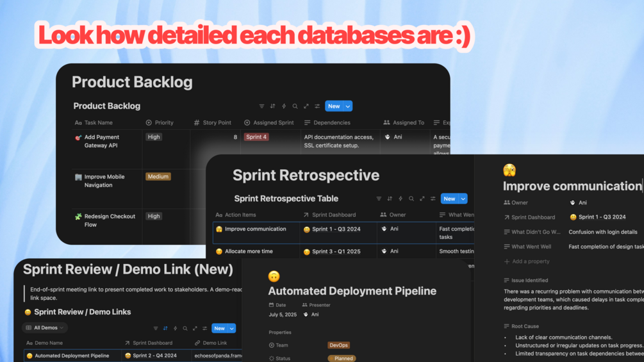
Task: Click the sort icon in Sprint Retrospective Table
Action: pyautogui.click(x=390, y=199)
